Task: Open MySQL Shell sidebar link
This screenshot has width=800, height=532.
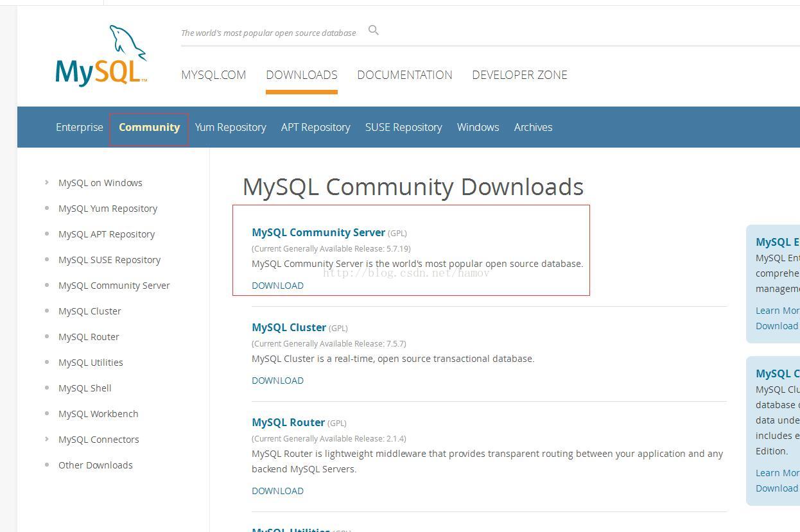Action: tap(85, 388)
